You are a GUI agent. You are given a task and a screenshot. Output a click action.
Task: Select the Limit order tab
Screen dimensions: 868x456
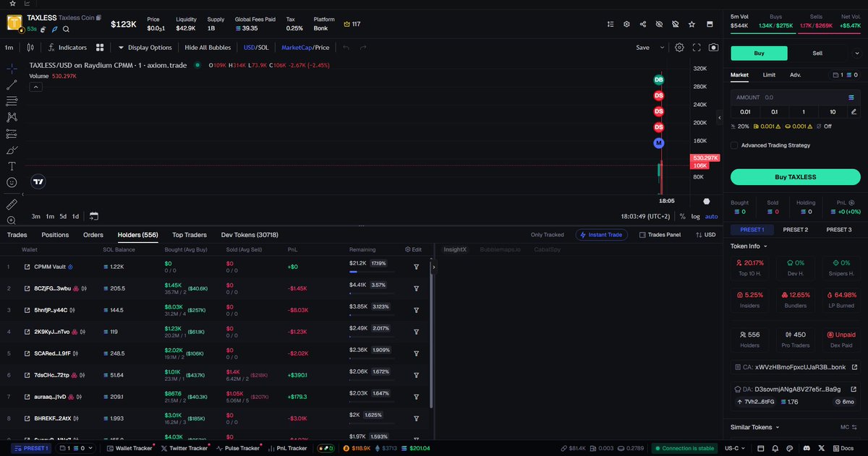tap(769, 74)
